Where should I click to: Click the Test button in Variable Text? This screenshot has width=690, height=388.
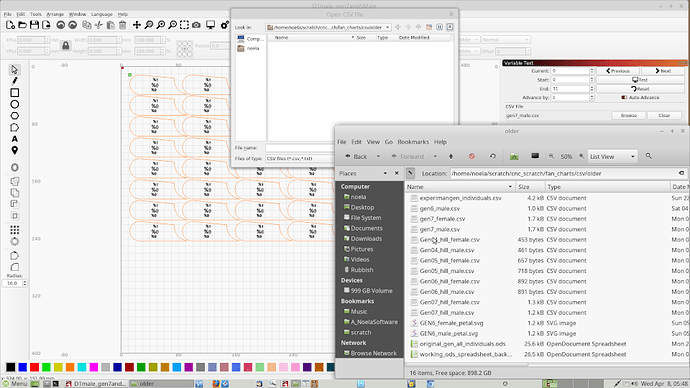[x=640, y=80]
